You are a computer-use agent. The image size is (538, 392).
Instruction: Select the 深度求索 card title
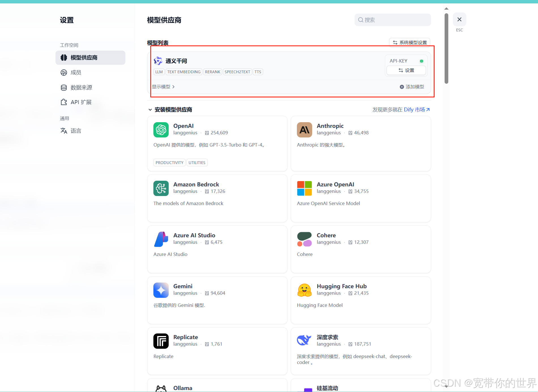327,337
